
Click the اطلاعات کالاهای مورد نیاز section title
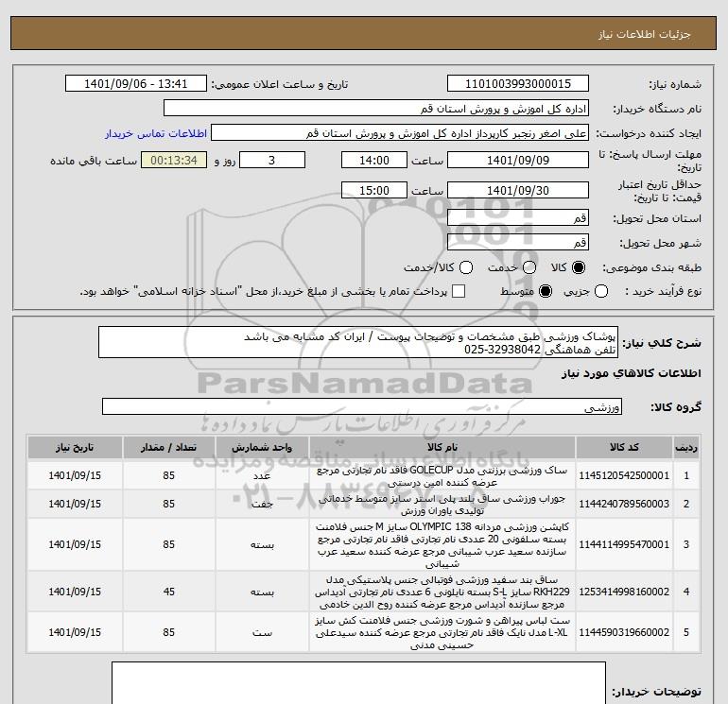click(x=631, y=374)
